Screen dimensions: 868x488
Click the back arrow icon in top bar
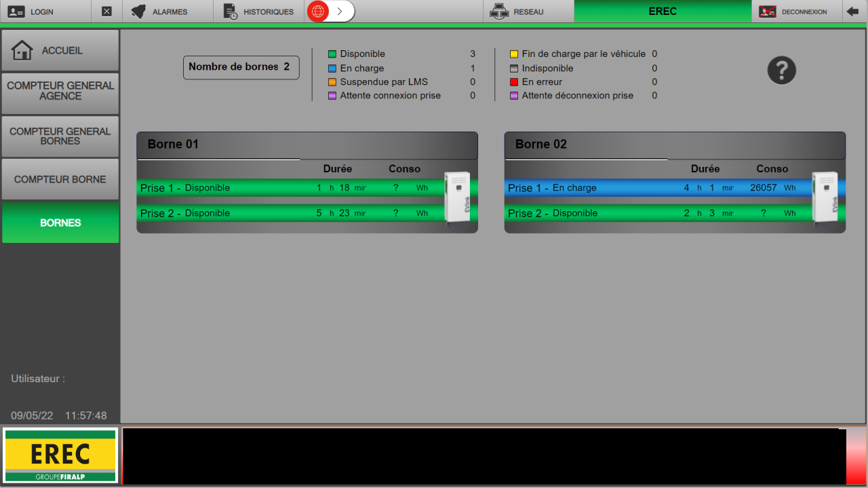(852, 12)
